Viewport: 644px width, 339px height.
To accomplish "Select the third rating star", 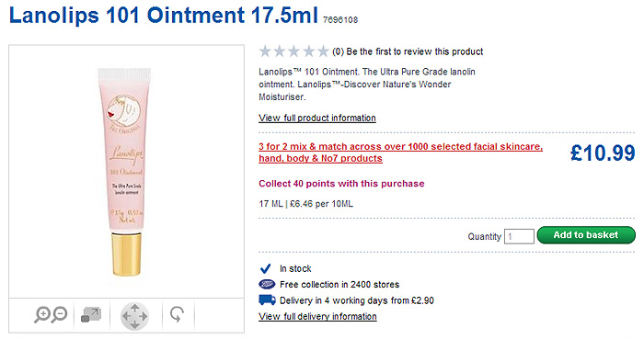I will (x=294, y=51).
